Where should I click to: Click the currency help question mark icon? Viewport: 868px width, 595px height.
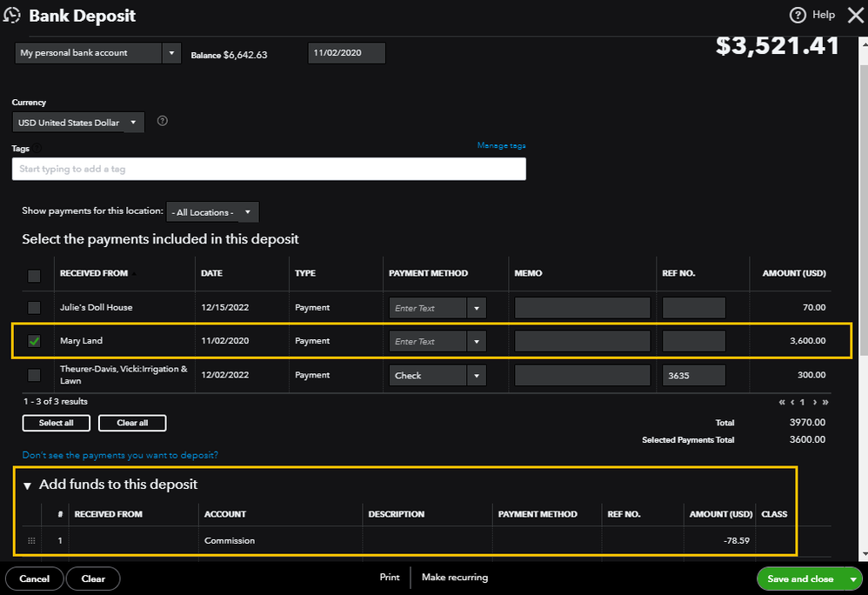click(162, 121)
